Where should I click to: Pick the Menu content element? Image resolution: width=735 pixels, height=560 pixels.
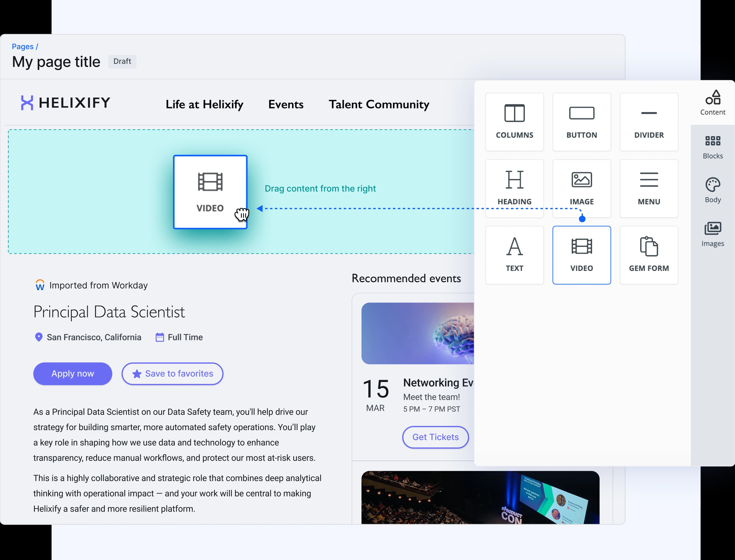[x=649, y=188]
